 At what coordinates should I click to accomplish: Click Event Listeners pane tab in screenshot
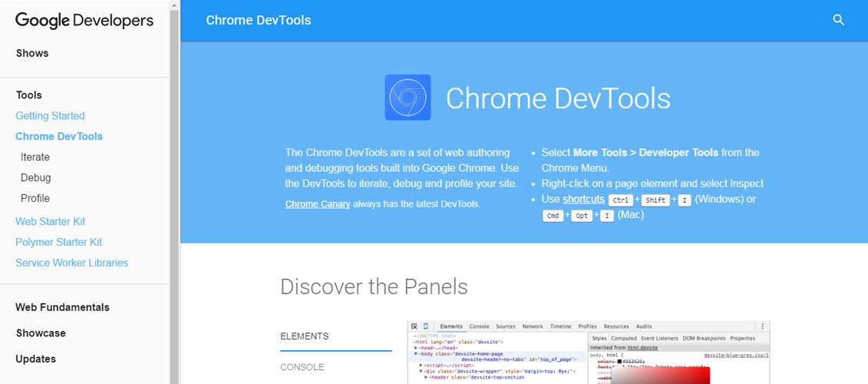660,338
